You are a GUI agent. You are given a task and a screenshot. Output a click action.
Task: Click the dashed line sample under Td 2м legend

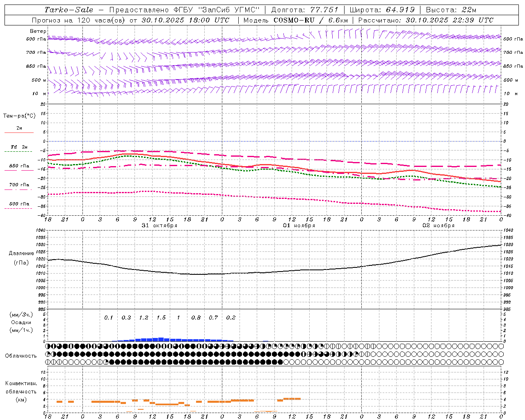click(x=18, y=152)
